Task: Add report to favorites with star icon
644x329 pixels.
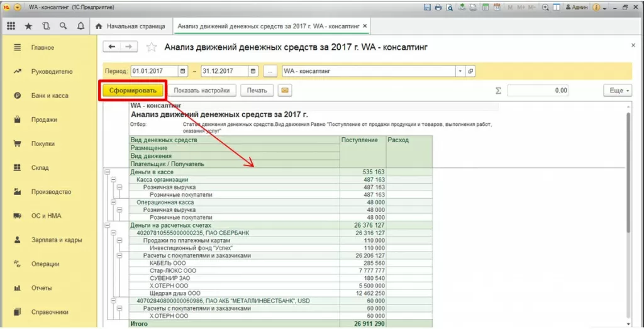Action: pyautogui.click(x=151, y=47)
